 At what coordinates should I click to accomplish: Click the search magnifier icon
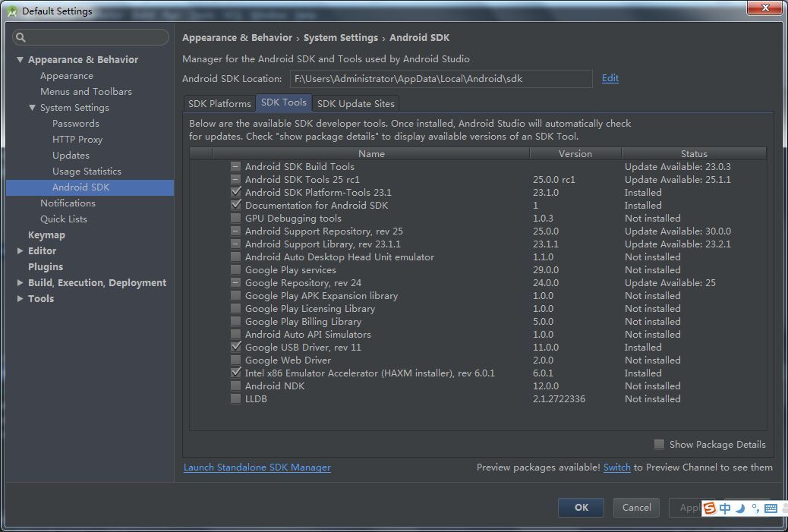tap(20, 37)
